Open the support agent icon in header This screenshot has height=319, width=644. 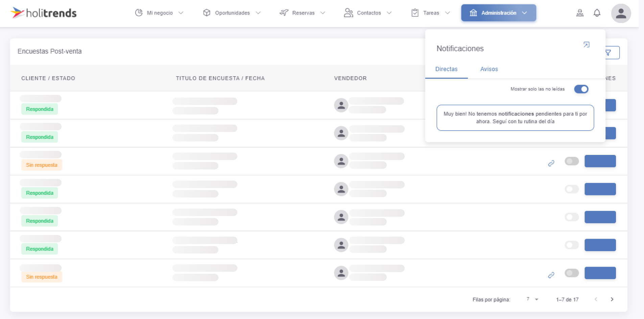(x=580, y=13)
